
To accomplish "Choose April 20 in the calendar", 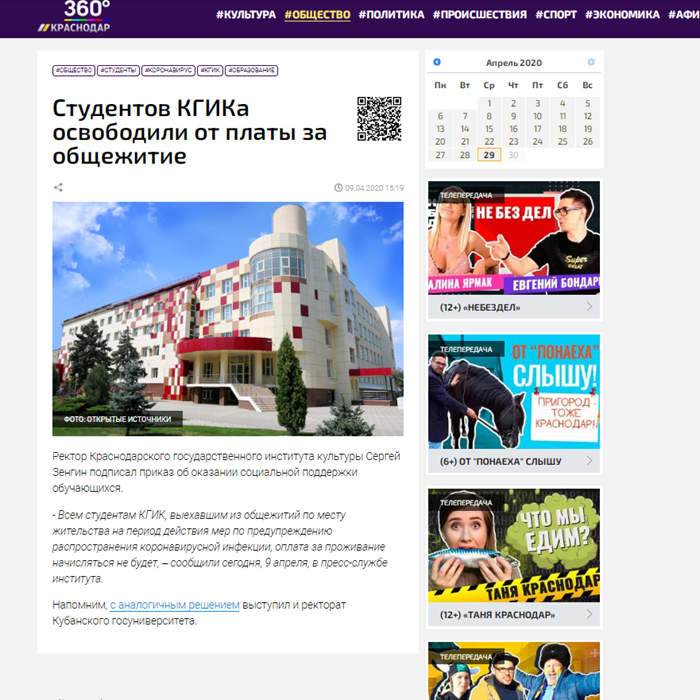I will coord(440,142).
